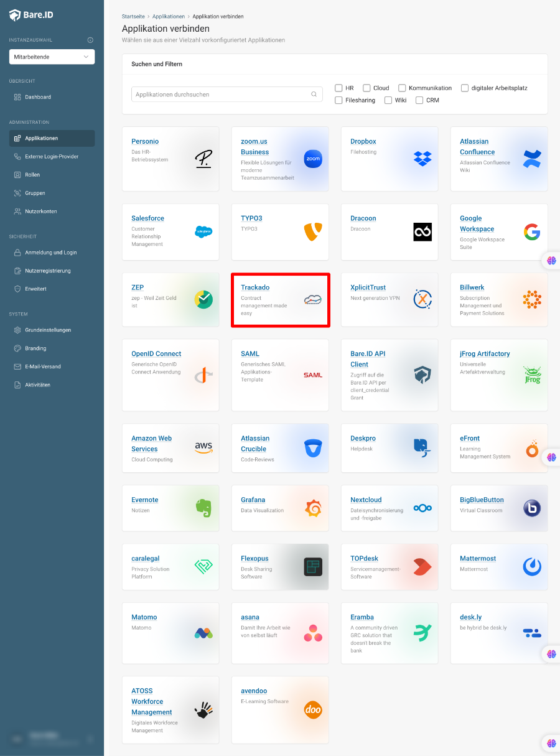Tick the Wiki filter checkbox
This screenshot has width=560, height=756.
pyautogui.click(x=388, y=100)
